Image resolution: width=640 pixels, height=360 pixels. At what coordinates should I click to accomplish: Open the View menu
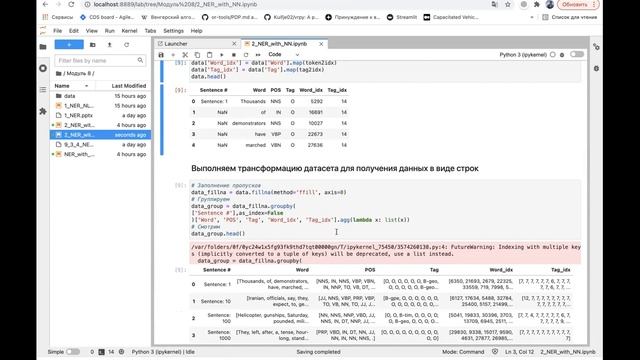(x=91, y=31)
